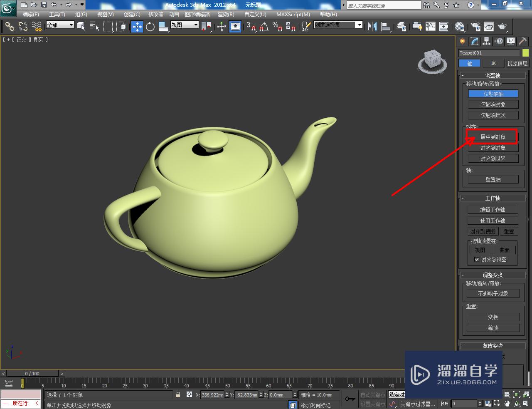The width and height of the screenshot is (532, 409).
Task: Activate the Select Object tool
Action: [x=81, y=27]
